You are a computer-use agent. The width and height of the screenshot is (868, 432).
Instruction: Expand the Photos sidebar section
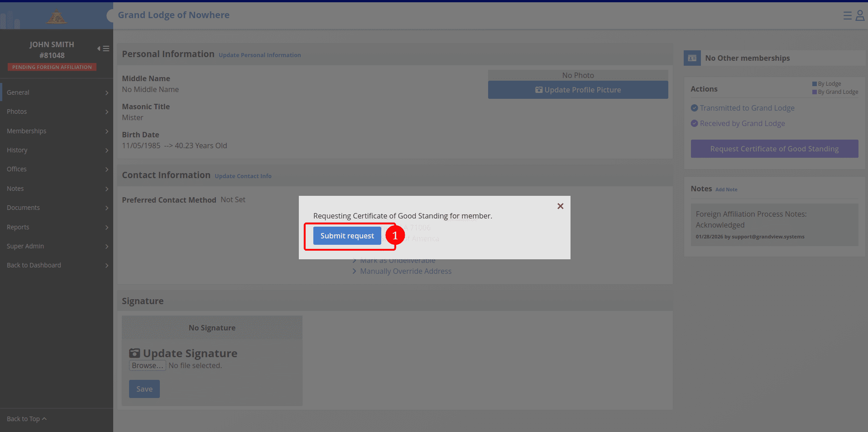pos(57,112)
